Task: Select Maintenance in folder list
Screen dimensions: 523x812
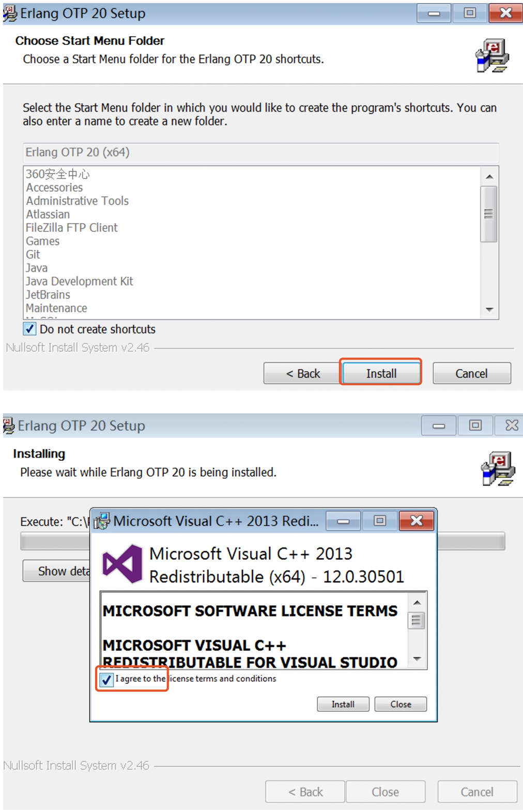Action: 56,308
